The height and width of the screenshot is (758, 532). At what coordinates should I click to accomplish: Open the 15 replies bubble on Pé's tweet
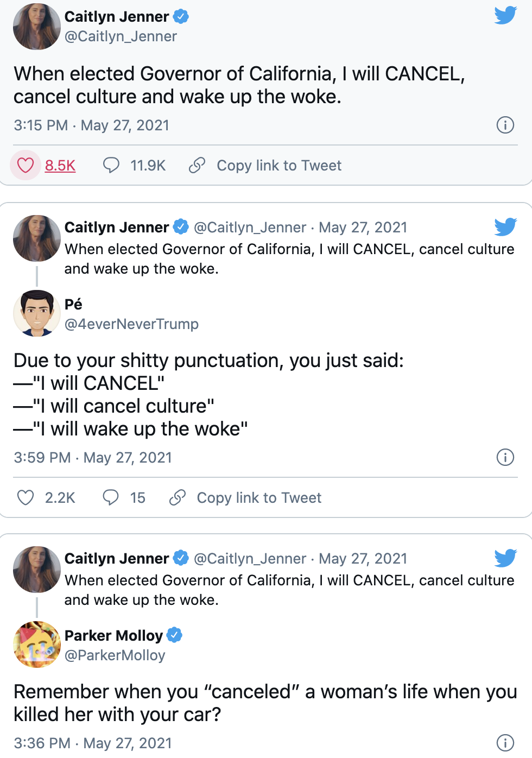[111, 497]
